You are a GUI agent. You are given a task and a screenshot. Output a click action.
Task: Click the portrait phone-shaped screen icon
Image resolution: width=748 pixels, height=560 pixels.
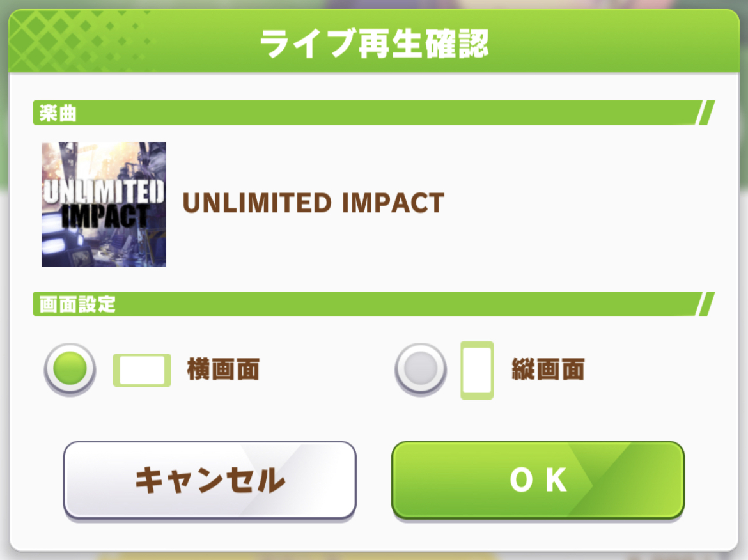coord(477,370)
